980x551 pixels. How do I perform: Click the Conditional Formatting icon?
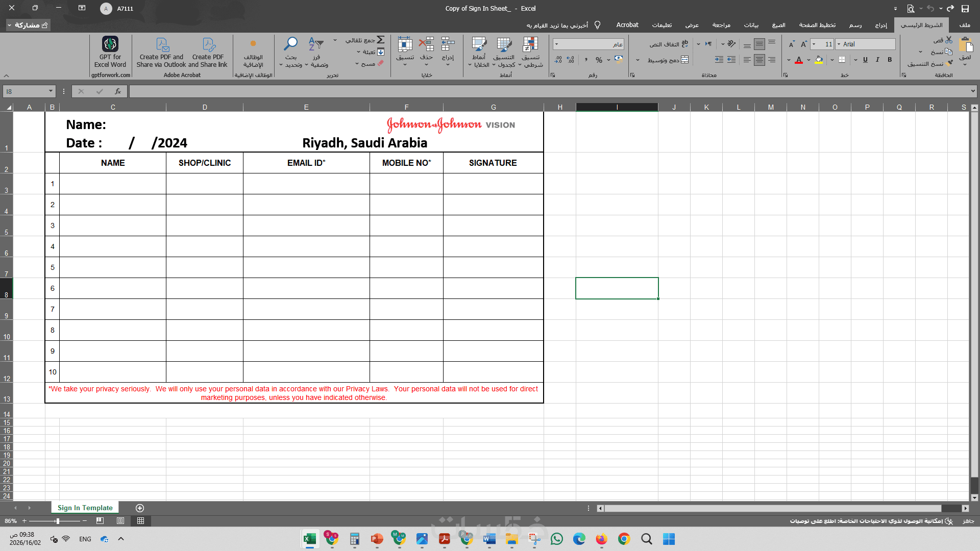click(x=530, y=45)
